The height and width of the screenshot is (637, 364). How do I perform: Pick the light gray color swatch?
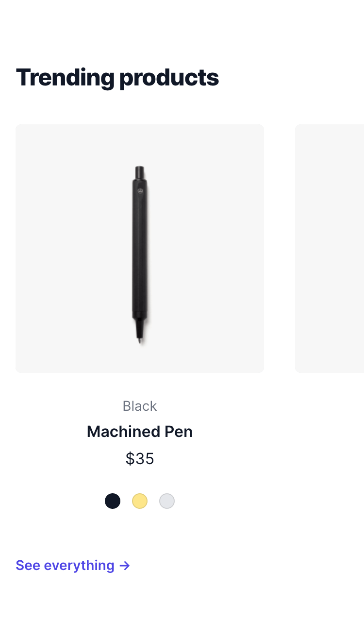(167, 501)
